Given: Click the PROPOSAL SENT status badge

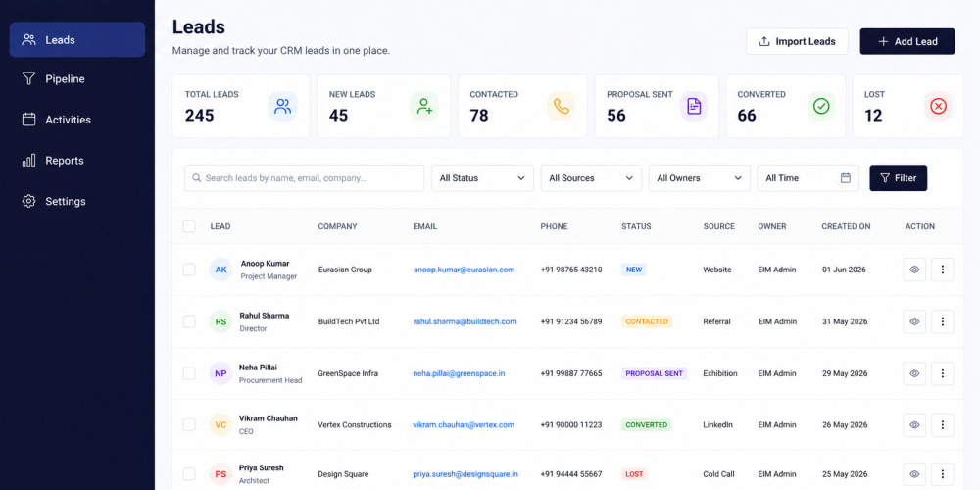Looking at the screenshot, I should (x=655, y=373).
